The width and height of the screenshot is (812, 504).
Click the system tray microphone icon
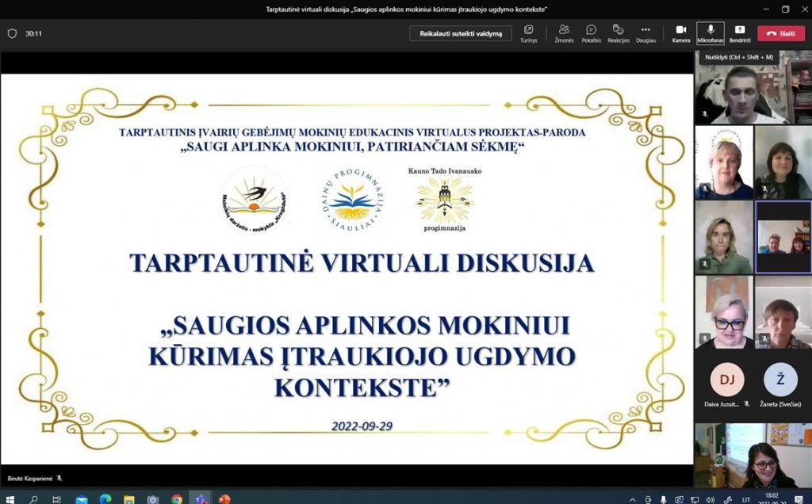[664, 500]
